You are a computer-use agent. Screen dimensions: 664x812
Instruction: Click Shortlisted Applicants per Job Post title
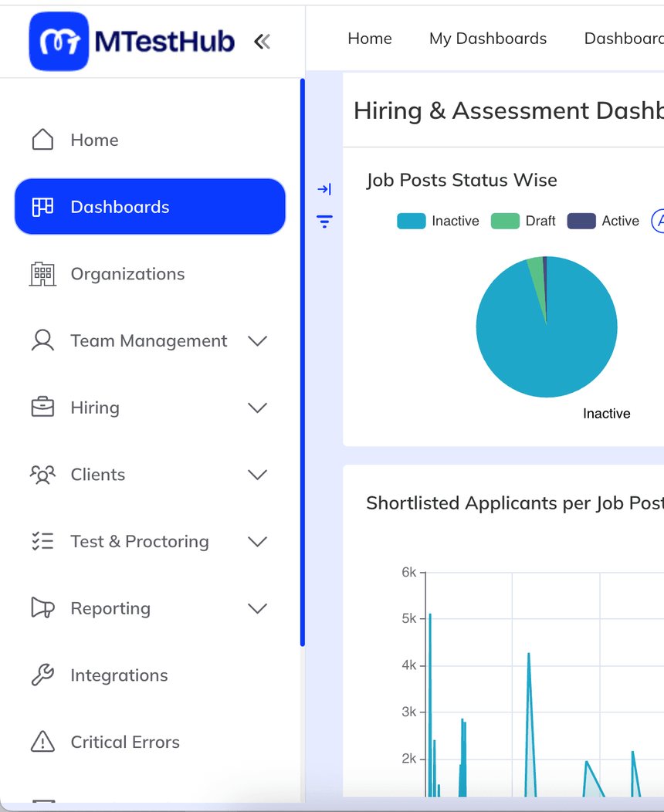coord(515,503)
